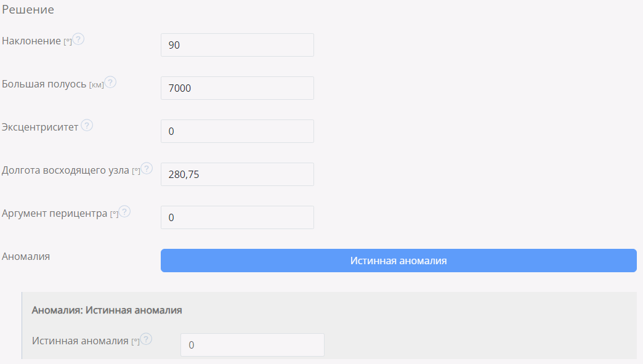Viewport: 643px width, 364px height.
Task: Click the Большая полуось label text
Action: (44, 84)
